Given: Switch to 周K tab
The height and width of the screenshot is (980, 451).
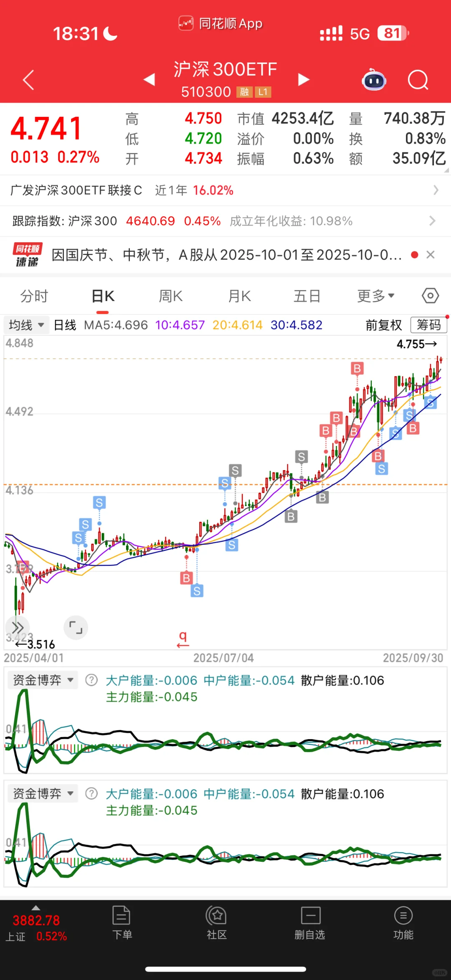Looking at the screenshot, I should click(171, 296).
